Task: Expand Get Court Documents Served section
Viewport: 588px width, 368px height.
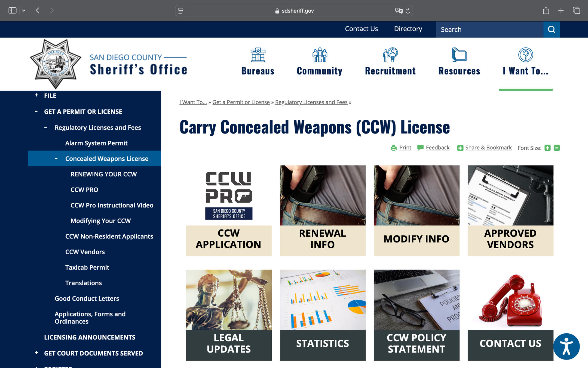Action: 36,353
